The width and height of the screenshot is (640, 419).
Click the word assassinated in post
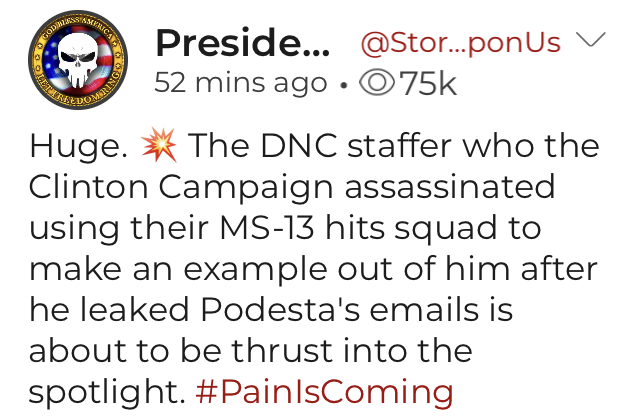[450, 186]
